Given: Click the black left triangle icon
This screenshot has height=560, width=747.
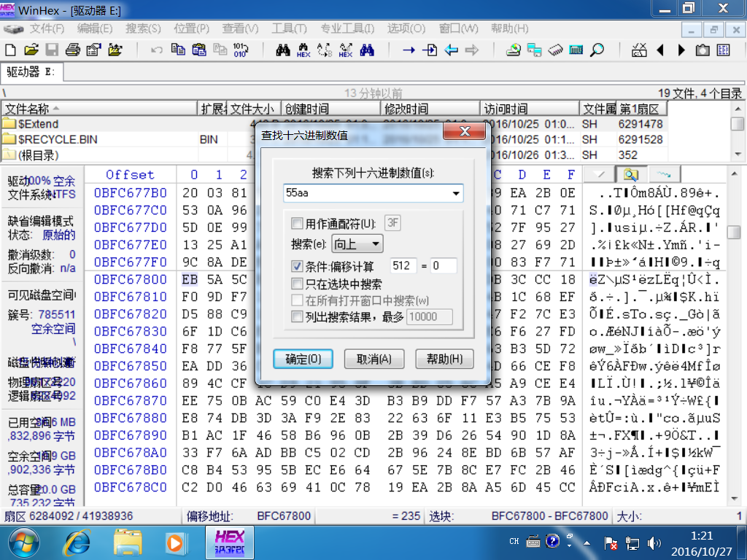Looking at the screenshot, I should [x=660, y=50].
